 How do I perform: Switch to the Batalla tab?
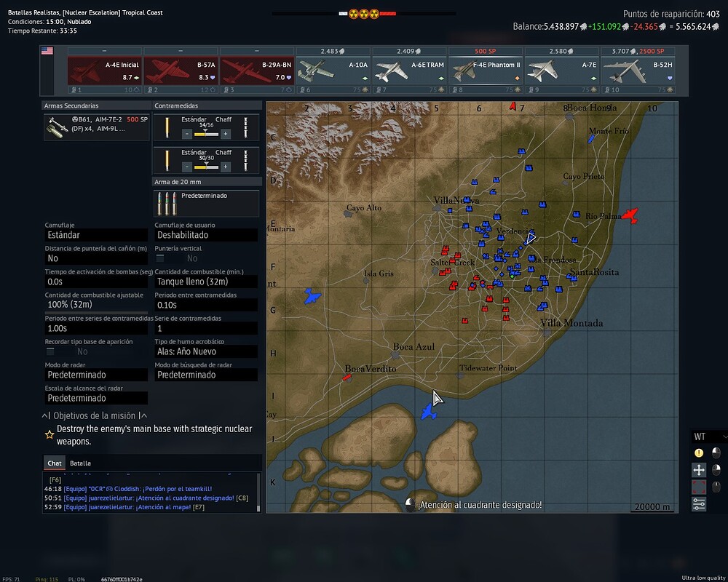coord(80,463)
